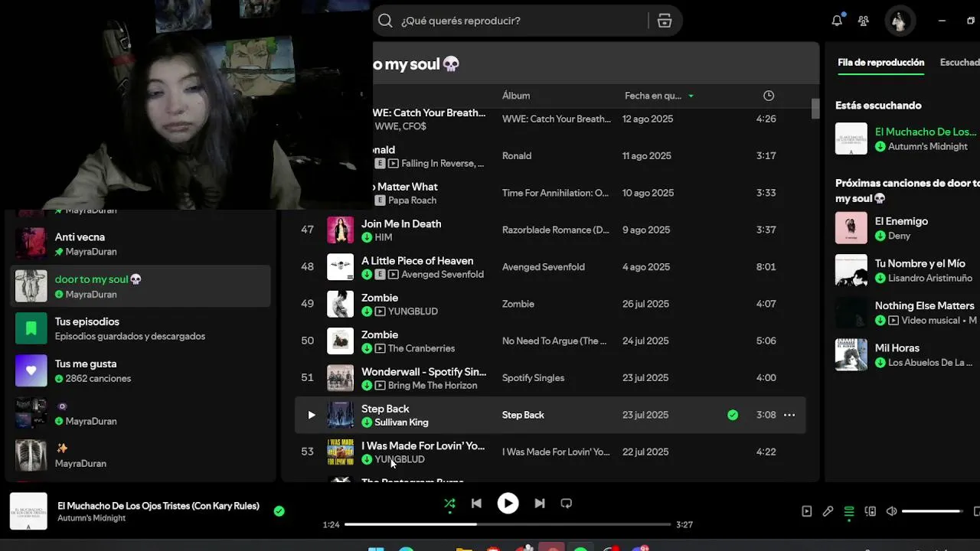
Task: Open Razorblade Romance album link
Action: point(556,230)
